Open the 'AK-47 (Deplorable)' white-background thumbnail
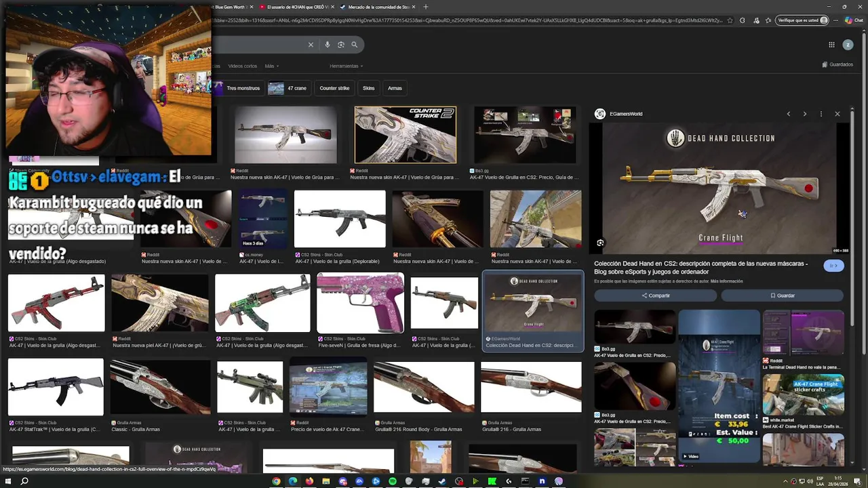 click(x=340, y=219)
